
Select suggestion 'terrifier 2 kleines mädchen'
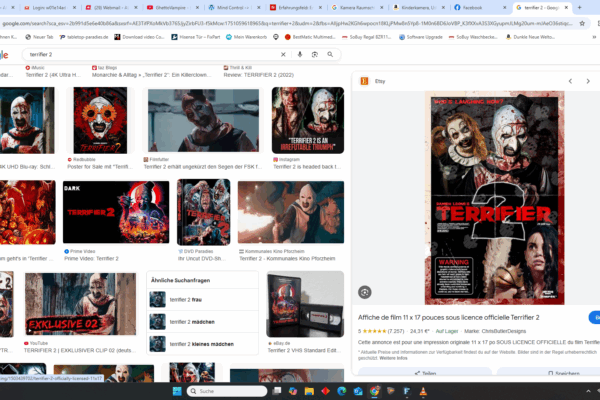click(x=202, y=344)
